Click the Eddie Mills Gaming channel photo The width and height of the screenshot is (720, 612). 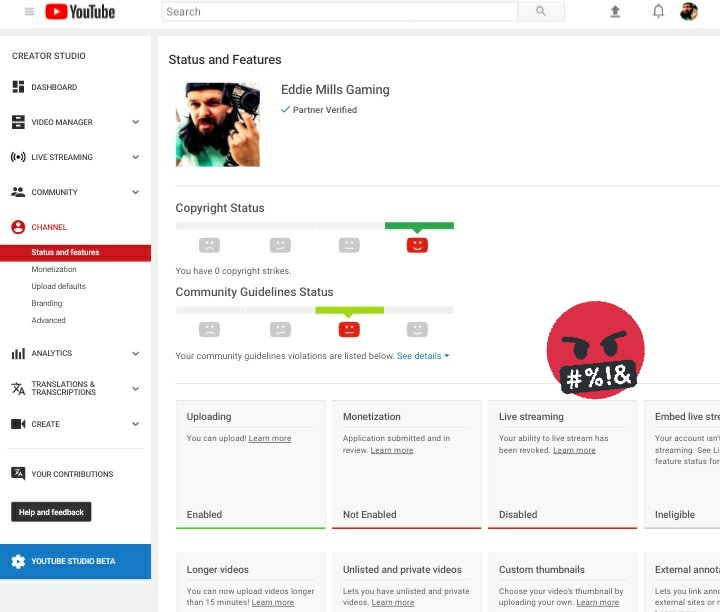(218, 124)
